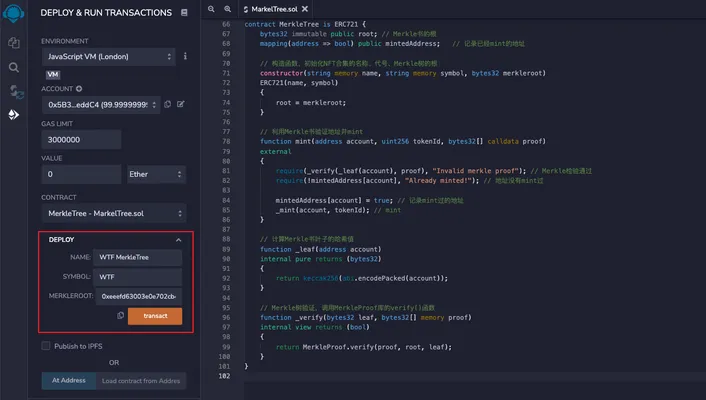Screen dimensions: 706x400
Task: Click the Gas Limit input field
Action: coord(81,140)
